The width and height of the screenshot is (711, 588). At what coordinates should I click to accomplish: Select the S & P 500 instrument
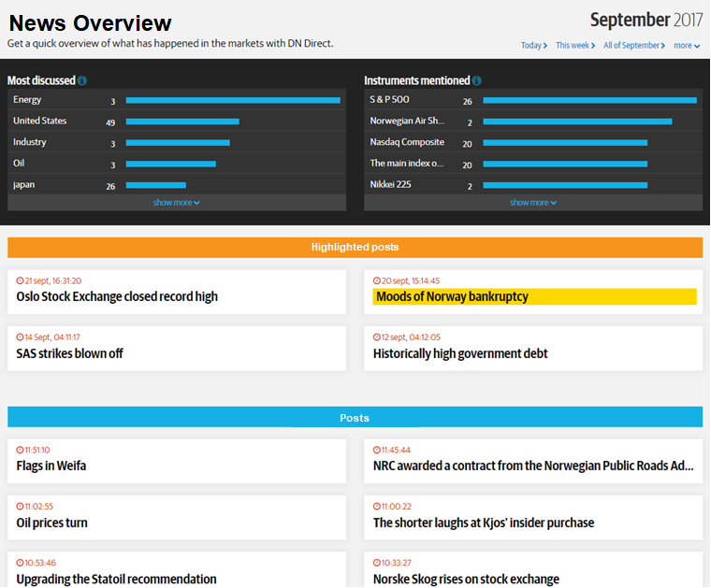[x=533, y=100]
